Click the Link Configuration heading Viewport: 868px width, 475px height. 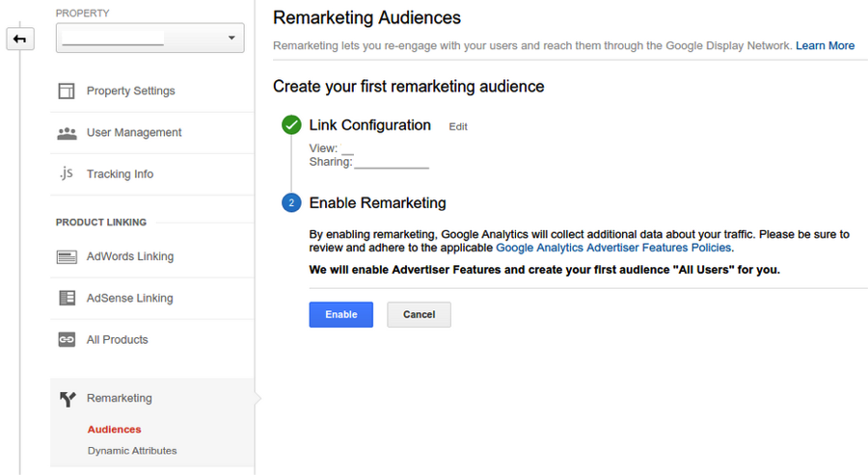[x=369, y=125]
